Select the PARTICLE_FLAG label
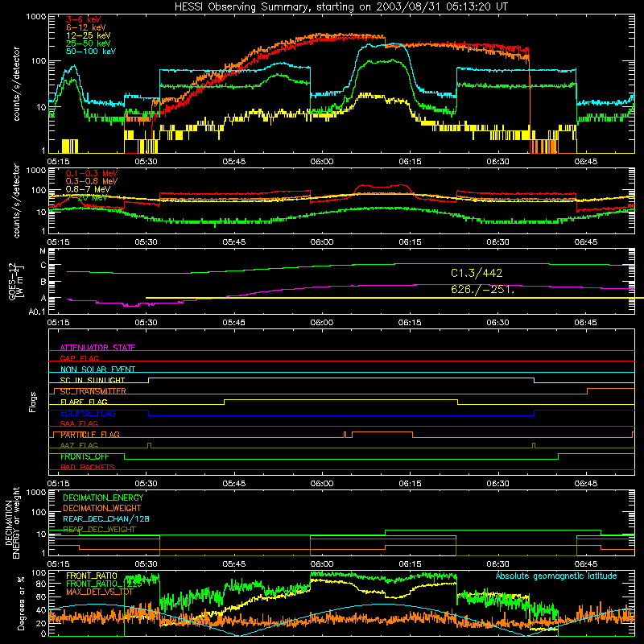This screenshot has width=644, height=644. tap(90, 435)
